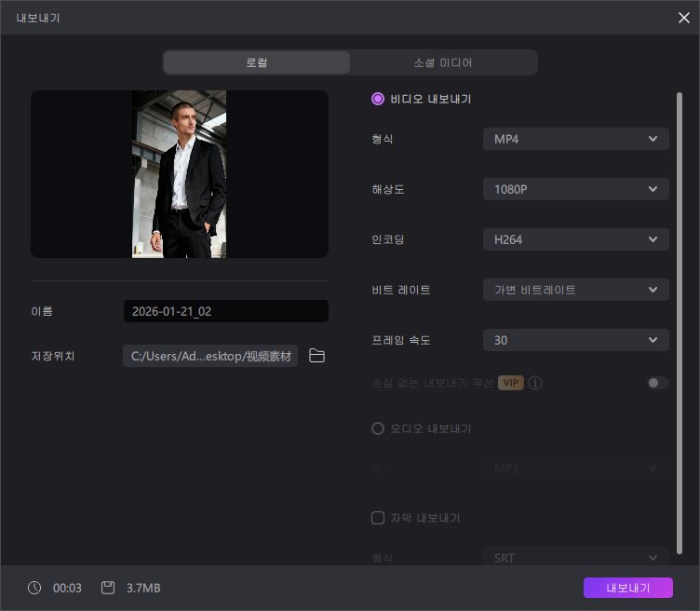The height and width of the screenshot is (611, 700).
Task: Click the info icon next to VIP
Action: (x=535, y=383)
